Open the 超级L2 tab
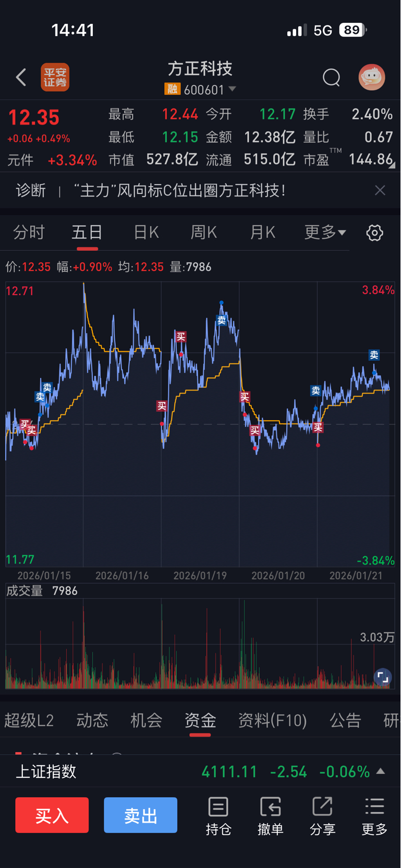 point(29,720)
